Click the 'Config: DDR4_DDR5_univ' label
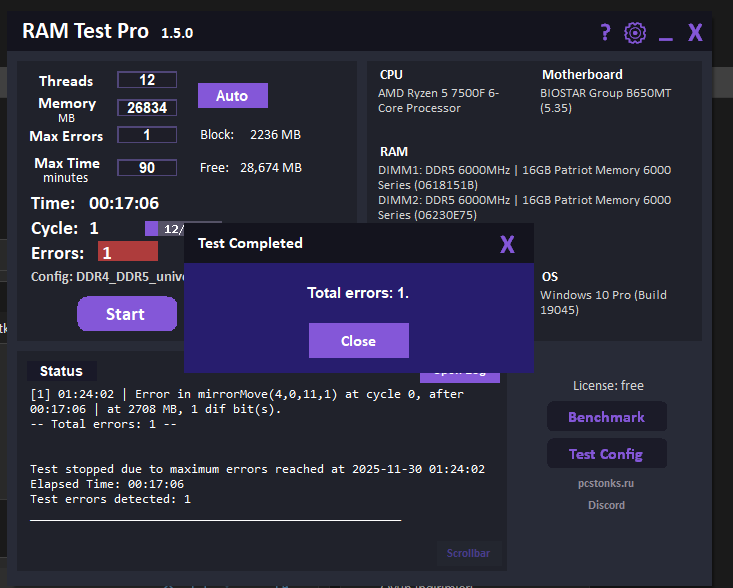733x588 pixels. [108, 277]
